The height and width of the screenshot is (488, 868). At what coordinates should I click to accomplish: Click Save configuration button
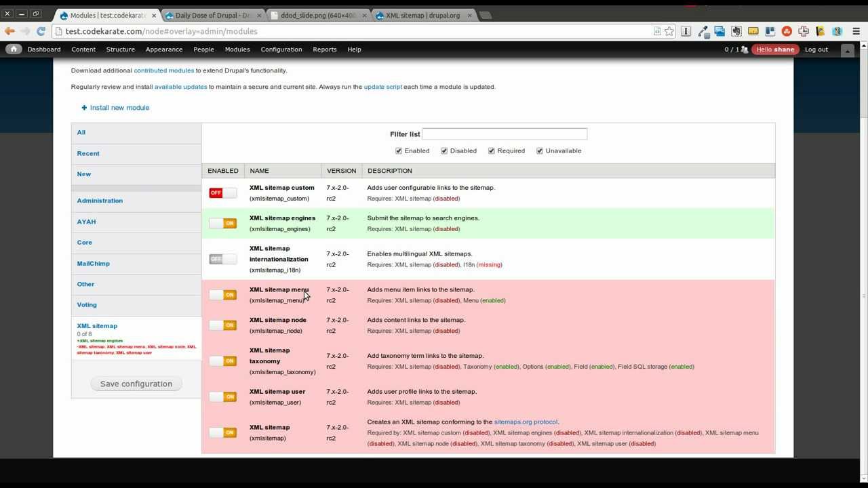tap(136, 384)
